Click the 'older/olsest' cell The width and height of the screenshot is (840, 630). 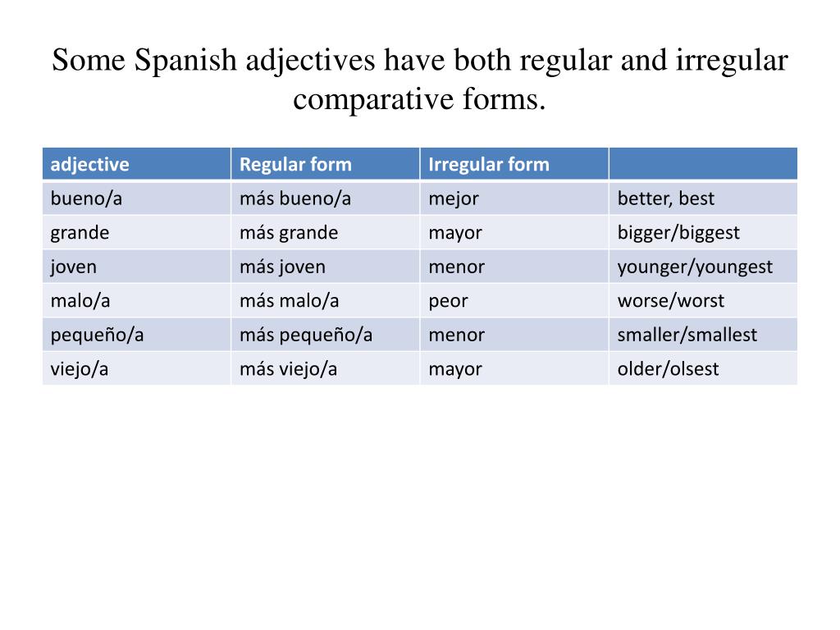pyautogui.click(x=703, y=368)
